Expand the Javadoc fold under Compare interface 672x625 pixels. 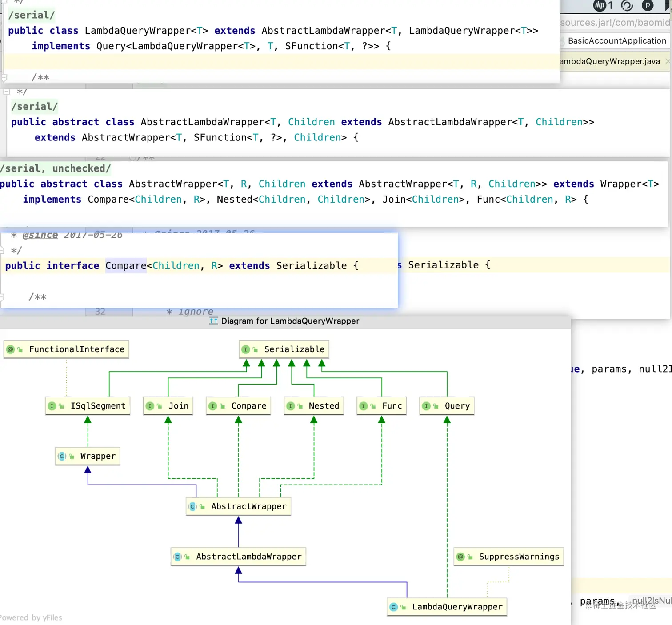[2, 297]
